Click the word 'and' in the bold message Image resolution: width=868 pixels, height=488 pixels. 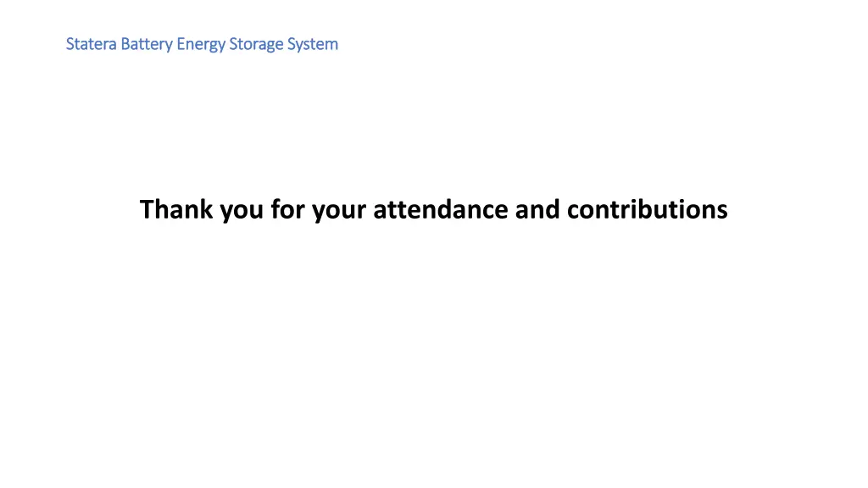pyautogui.click(x=537, y=209)
